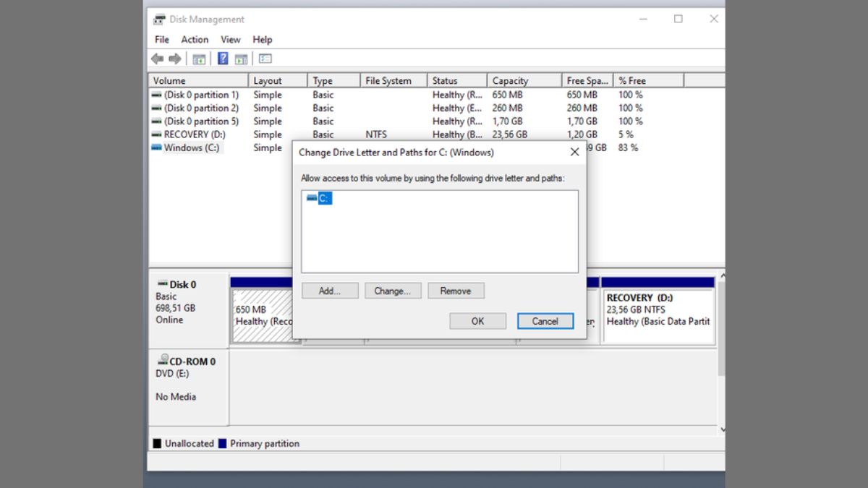
Task: Click the drive icon beside Disk 0 partition 1
Action: pos(157,95)
